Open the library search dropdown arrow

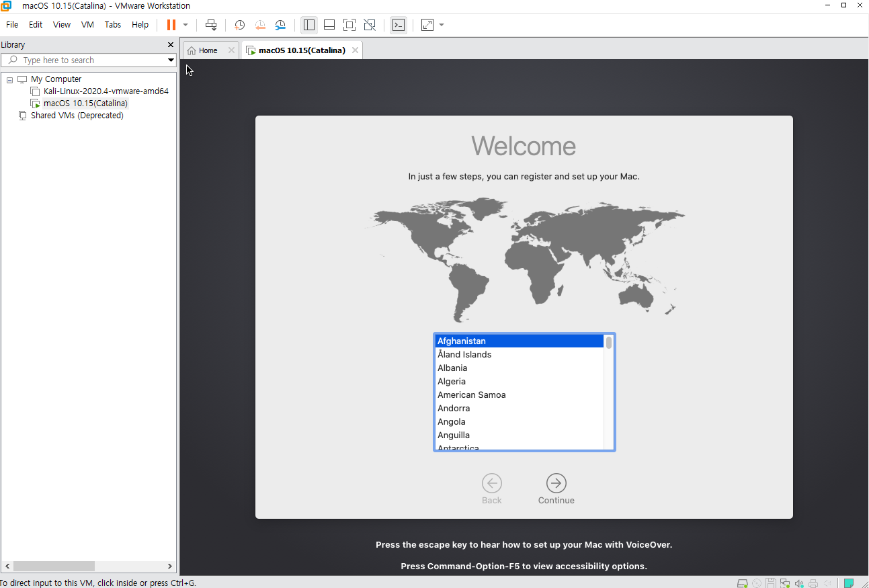point(171,60)
